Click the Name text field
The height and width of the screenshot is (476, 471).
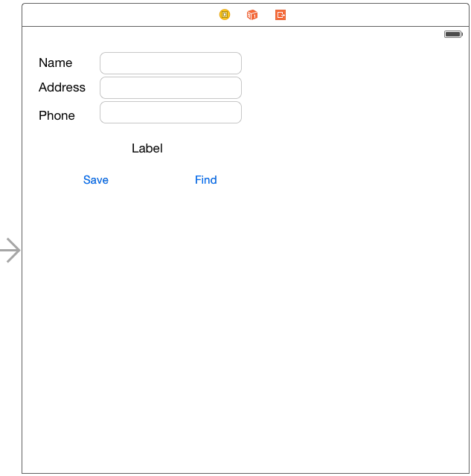tap(170, 63)
